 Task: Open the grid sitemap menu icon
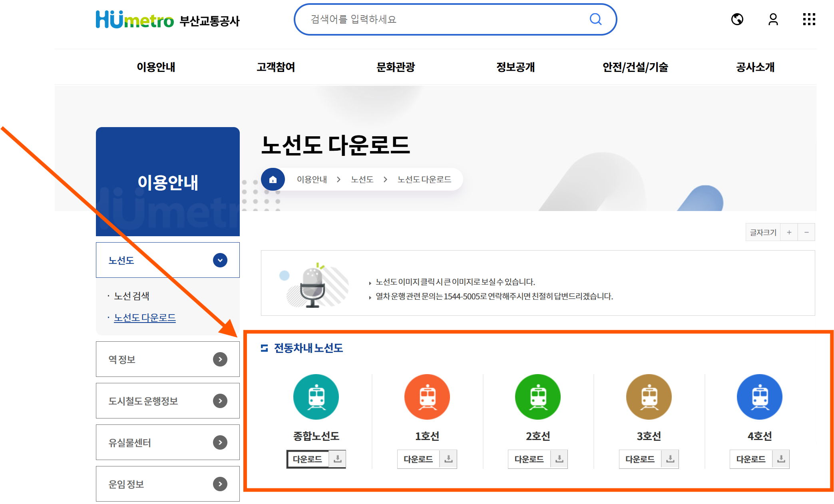(808, 19)
